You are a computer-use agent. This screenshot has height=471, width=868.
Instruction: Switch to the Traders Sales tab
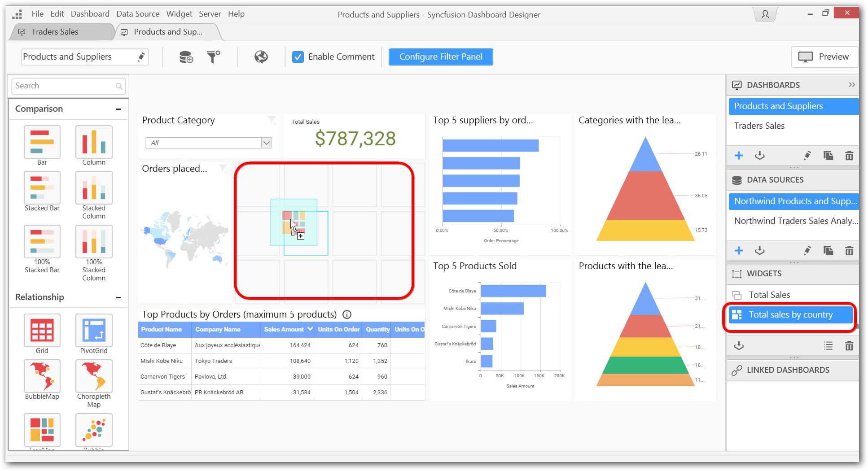point(55,32)
